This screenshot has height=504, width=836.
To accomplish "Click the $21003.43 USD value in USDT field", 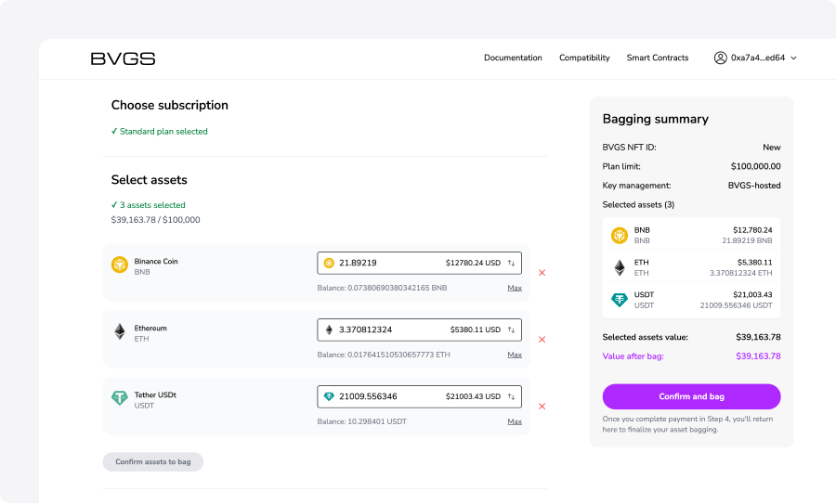I will (473, 396).
